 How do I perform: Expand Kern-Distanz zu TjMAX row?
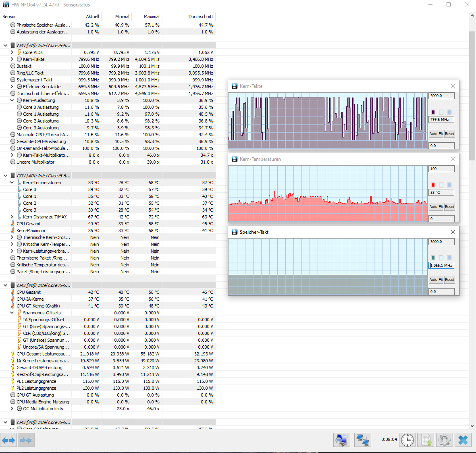(12, 217)
